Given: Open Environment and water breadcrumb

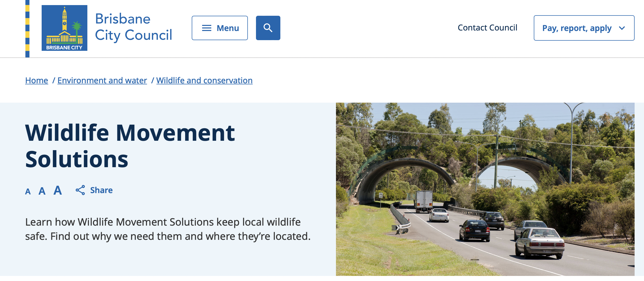Looking at the screenshot, I should pyautogui.click(x=102, y=80).
